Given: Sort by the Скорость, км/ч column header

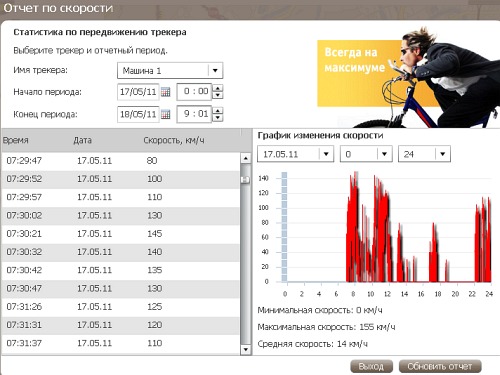Looking at the screenshot, I should 174,140.
